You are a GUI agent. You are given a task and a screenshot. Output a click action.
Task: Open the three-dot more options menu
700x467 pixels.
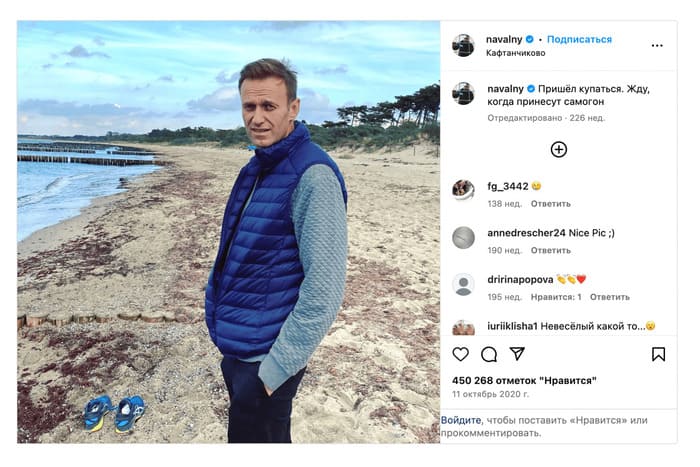coord(657,45)
